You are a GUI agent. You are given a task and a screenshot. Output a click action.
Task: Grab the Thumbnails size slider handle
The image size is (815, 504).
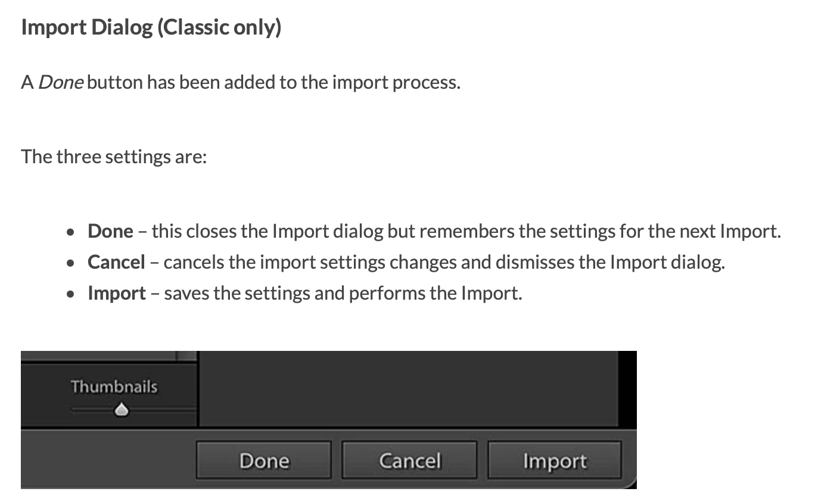pyautogui.click(x=122, y=409)
